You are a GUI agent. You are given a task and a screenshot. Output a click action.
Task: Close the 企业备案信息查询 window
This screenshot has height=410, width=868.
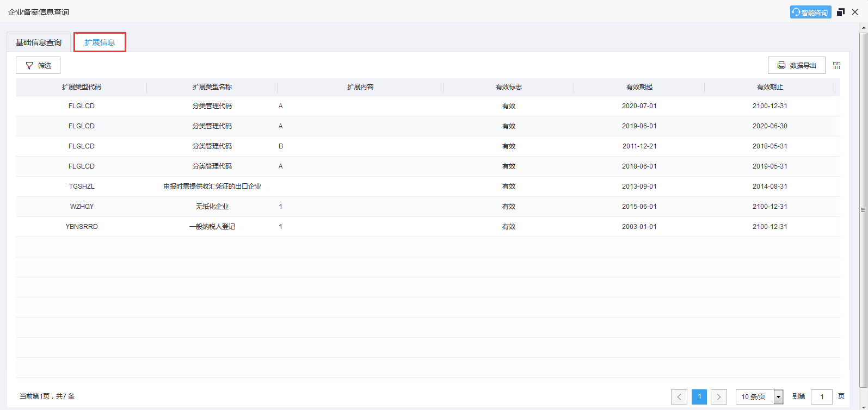point(855,12)
